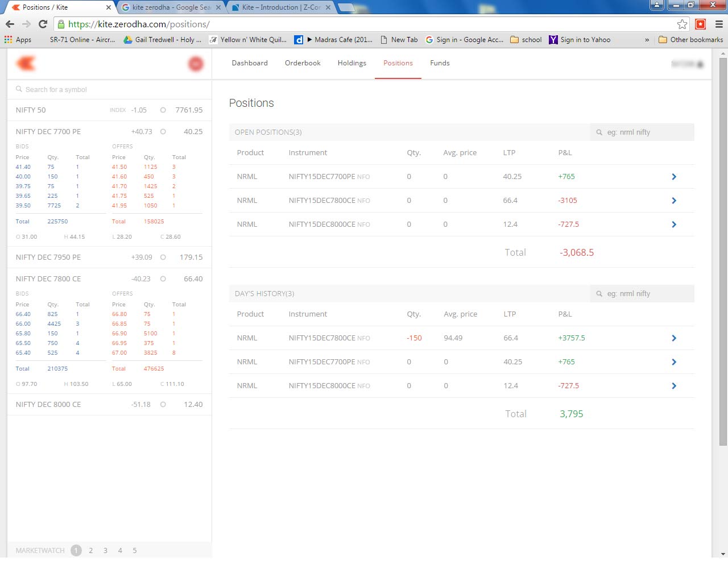728x582 pixels.
Task: Click bid price 66.40 in 7800 CE depth
Action: [23, 314]
